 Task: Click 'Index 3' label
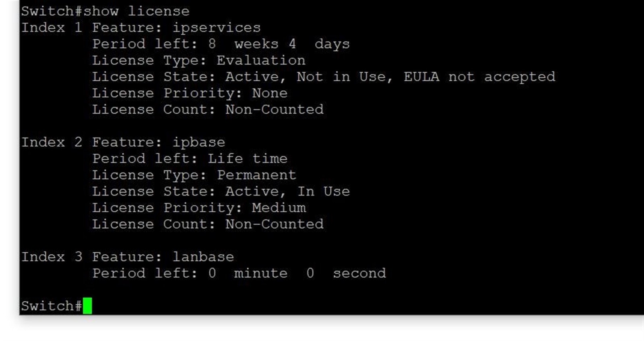point(52,256)
